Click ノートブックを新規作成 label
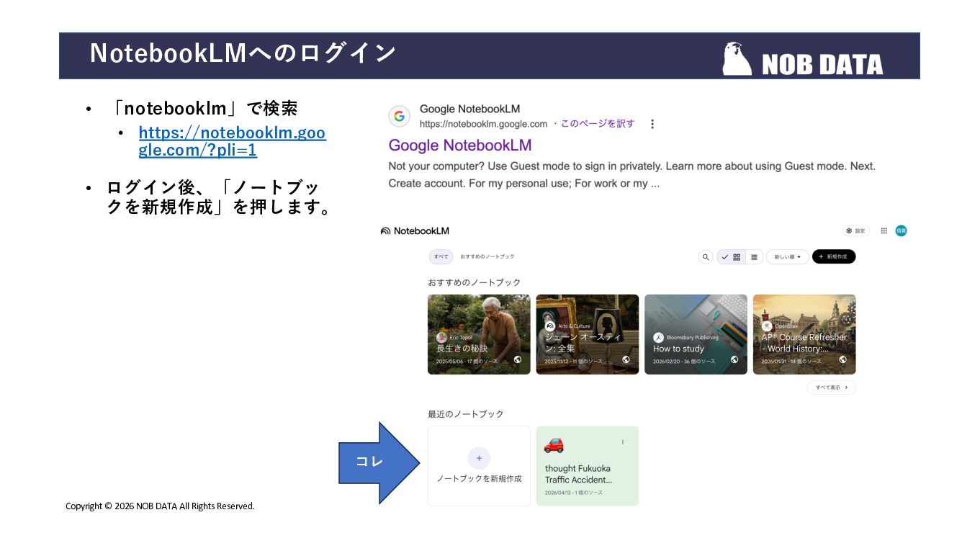 [x=479, y=479]
